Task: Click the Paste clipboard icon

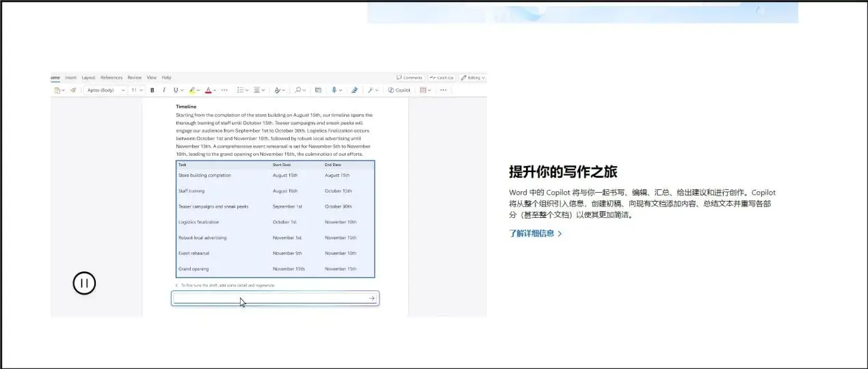Action: pyautogui.click(x=57, y=90)
